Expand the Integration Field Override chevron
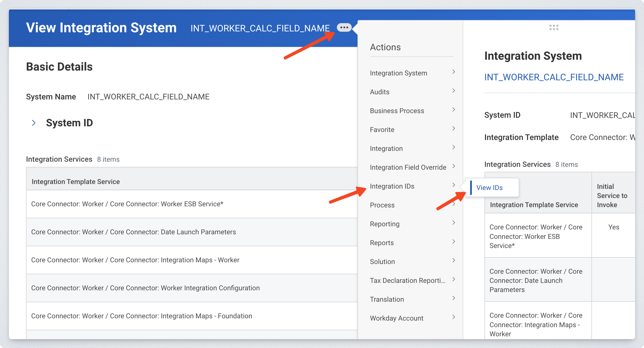 pos(454,166)
